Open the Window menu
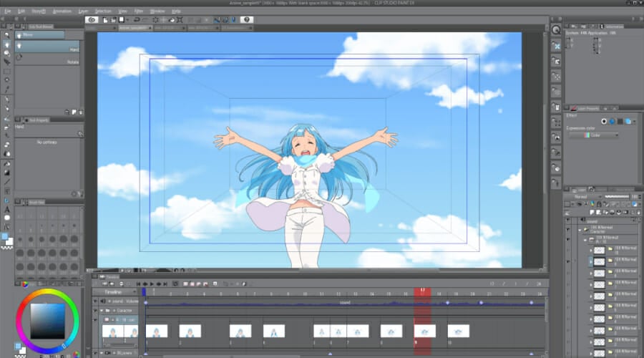This screenshot has width=644, height=358. click(x=157, y=11)
